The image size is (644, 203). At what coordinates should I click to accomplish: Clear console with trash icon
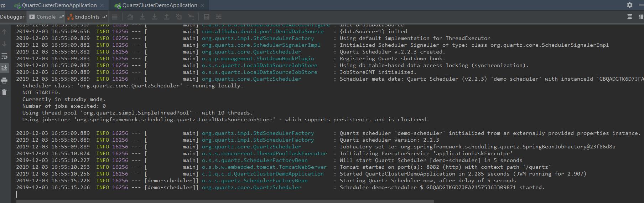(4, 92)
